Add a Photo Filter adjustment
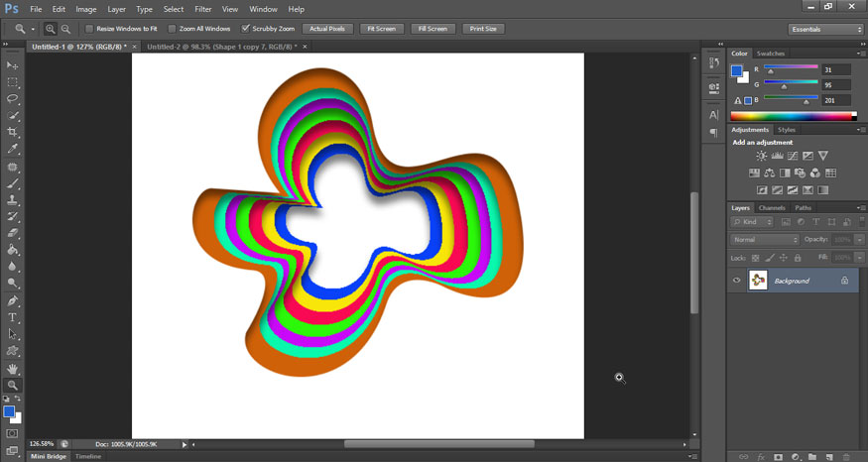The image size is (868, 462). (800, 173)
